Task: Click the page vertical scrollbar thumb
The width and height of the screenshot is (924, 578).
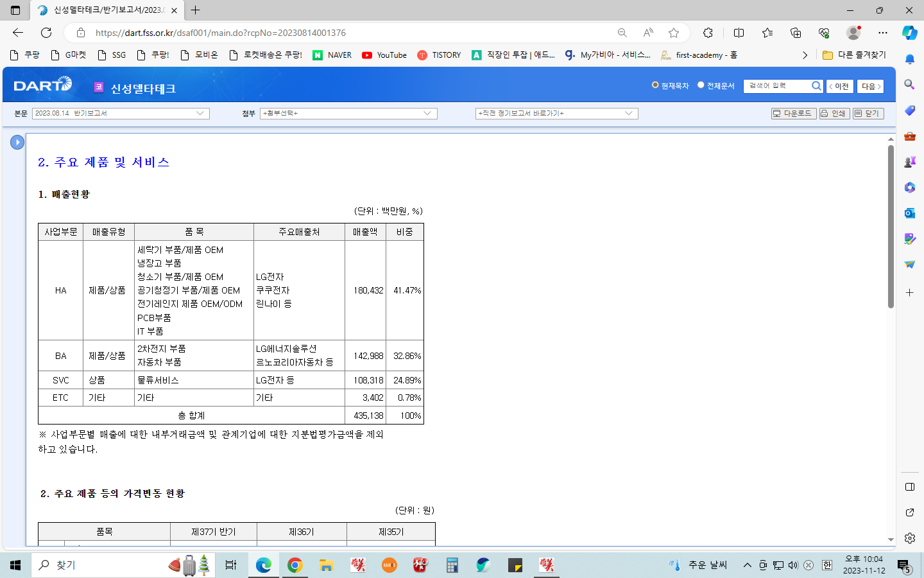Action: [891, 227]
